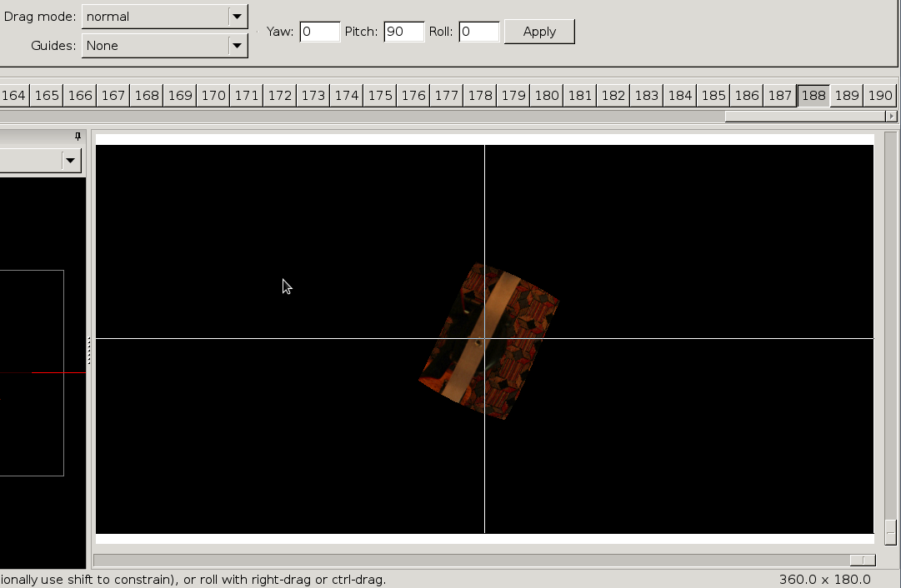901x588 pixels.
Task: Show image 170 in the preview
Action: (x=213, y=95)
